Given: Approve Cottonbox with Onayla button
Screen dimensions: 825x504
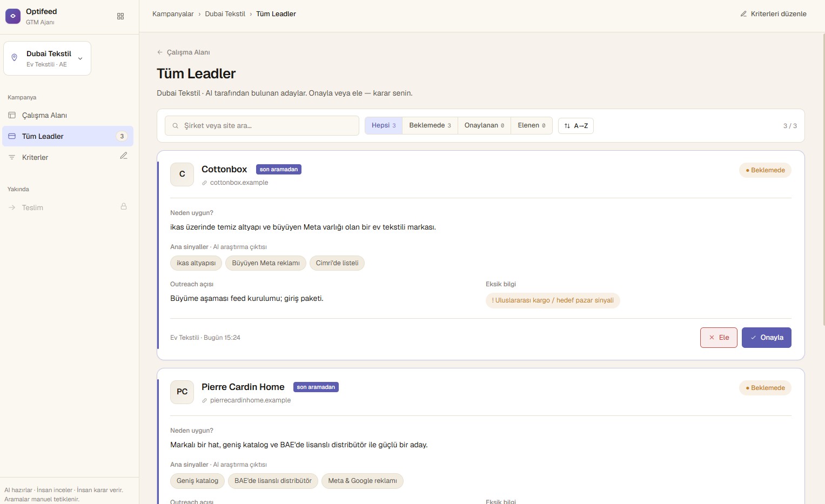Looking at the screenshot, I should pos(767,338).
